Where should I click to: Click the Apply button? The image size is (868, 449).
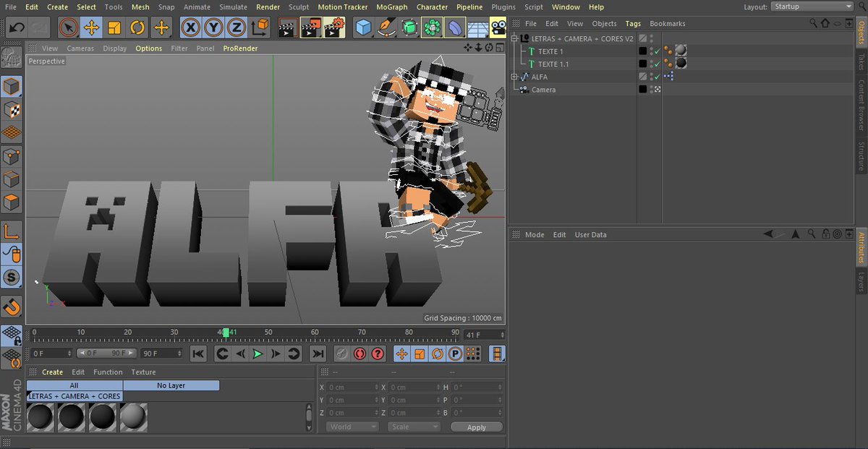pos(477,427)
